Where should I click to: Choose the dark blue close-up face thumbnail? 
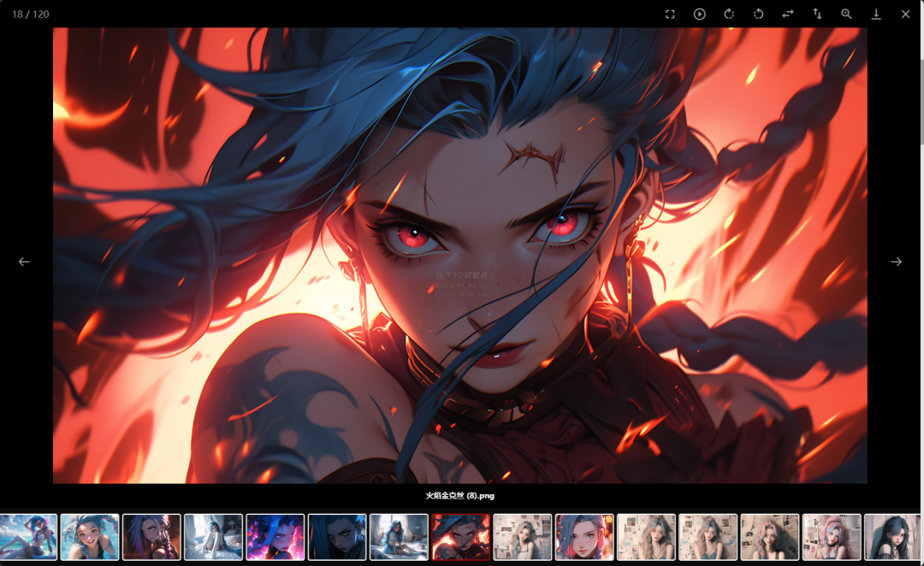[x=337, y=537]
